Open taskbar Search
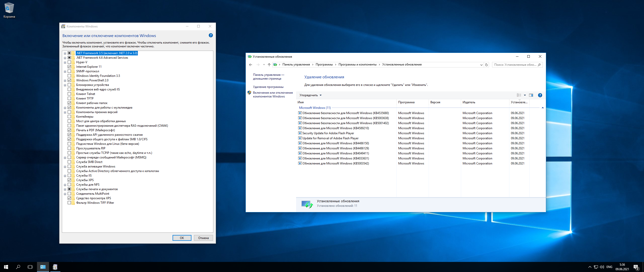Screen dimensions: 644x272 [18, 267]
